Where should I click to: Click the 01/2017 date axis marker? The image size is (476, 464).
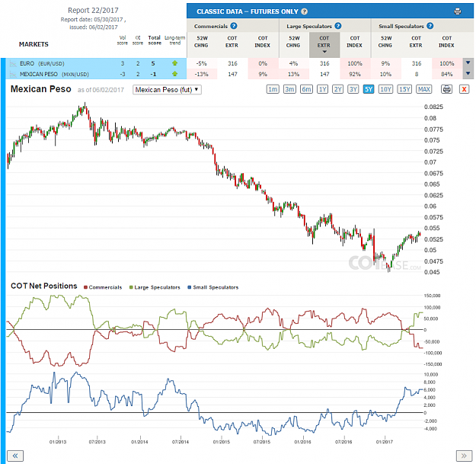pyautogui.click(x=385, y=442)
